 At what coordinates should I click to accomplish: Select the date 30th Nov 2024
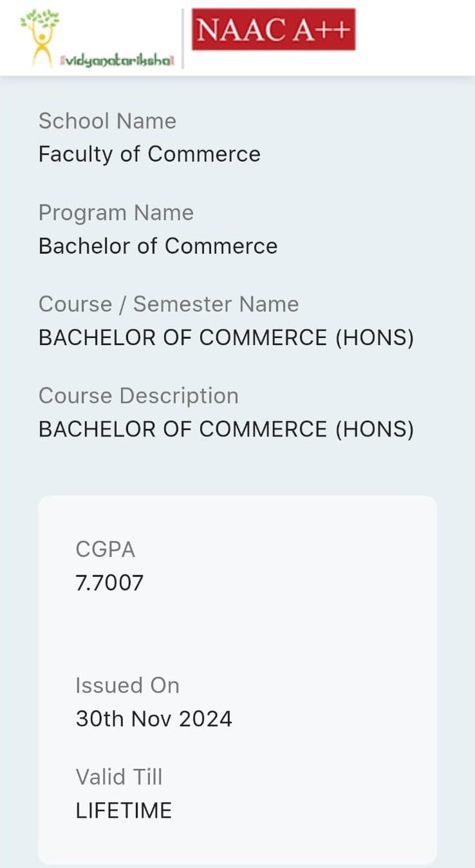coord(154,719)
